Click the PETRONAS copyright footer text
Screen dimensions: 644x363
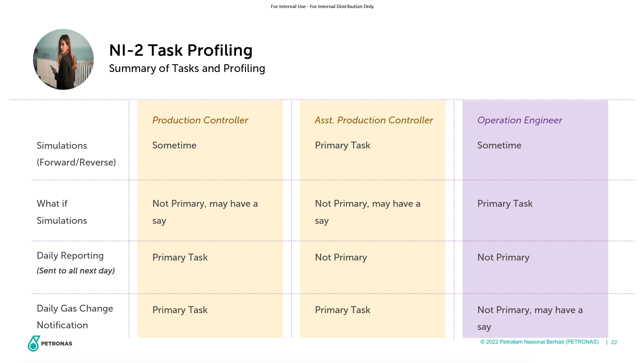pyautogui.click(x=539, y=342)
